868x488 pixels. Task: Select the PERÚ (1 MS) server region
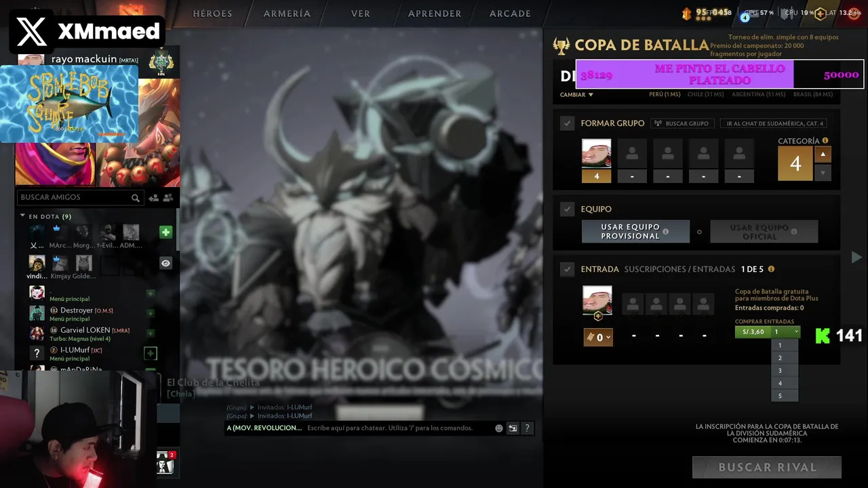click(665, 94)
